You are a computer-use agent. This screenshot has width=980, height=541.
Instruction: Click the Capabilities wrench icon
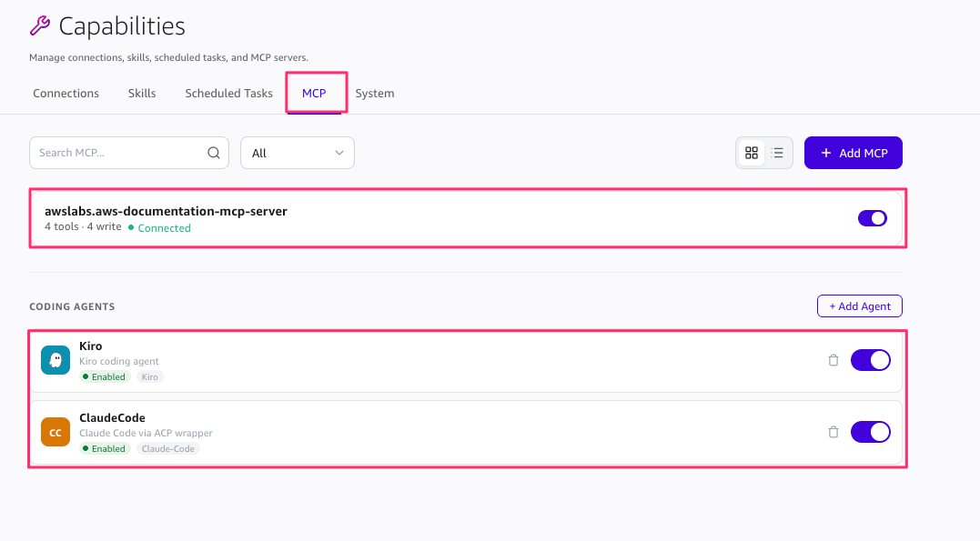pos(40,26)
